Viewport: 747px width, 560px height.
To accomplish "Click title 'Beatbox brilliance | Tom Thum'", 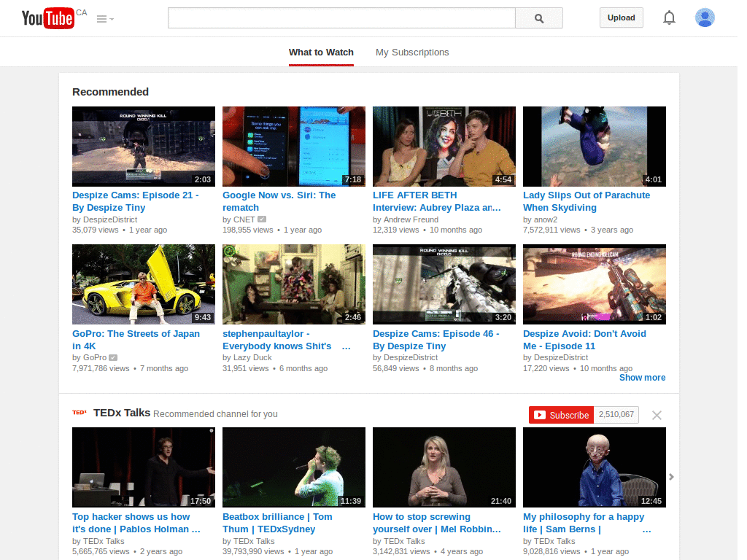I will [277, 523].
